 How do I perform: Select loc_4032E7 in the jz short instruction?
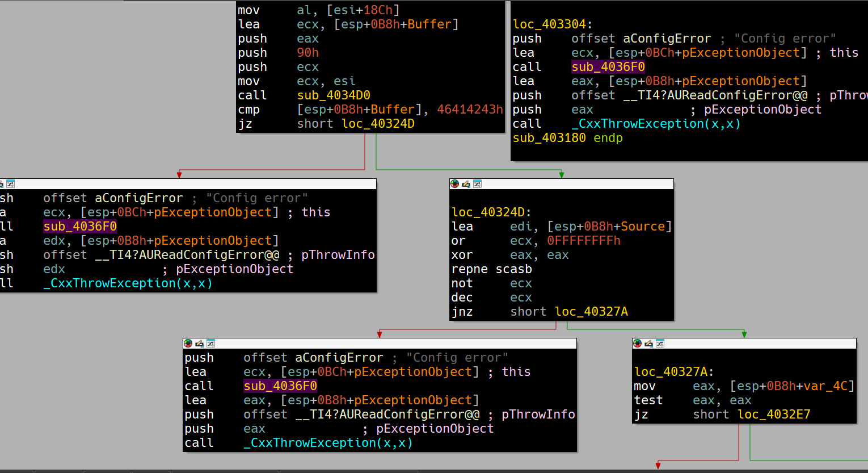pos(774,415)
